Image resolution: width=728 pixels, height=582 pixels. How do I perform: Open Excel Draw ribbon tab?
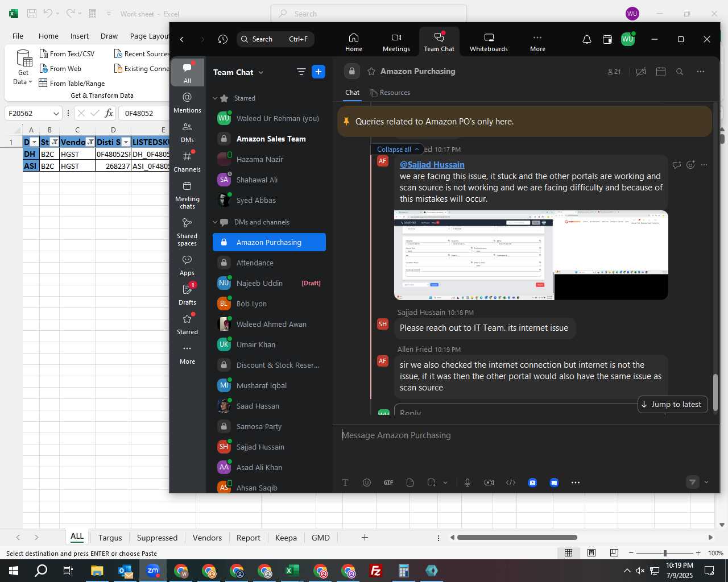pos(109,36)
